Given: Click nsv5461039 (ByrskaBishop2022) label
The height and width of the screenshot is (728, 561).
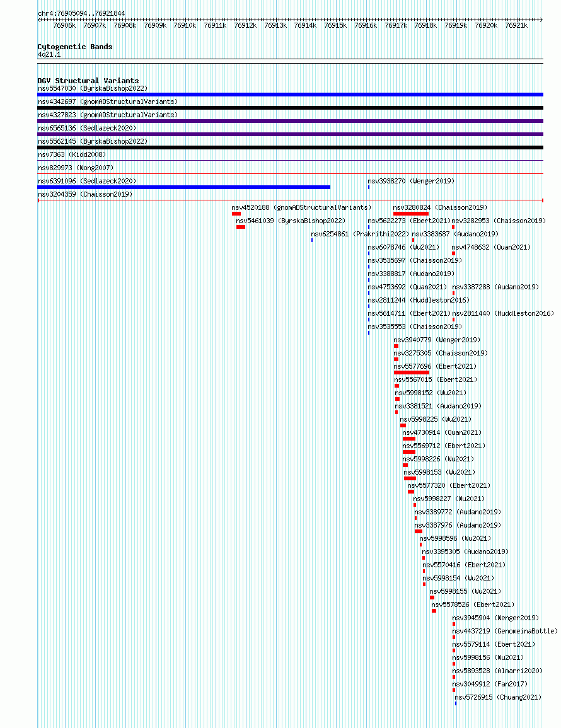Looking at the screenshot, I should click(291, 221).
